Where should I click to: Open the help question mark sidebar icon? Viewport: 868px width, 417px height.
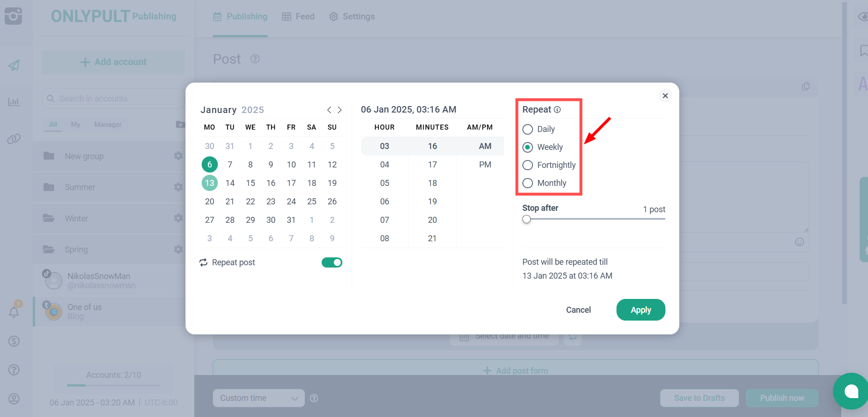pyautogui.click(x=14, y=370)
